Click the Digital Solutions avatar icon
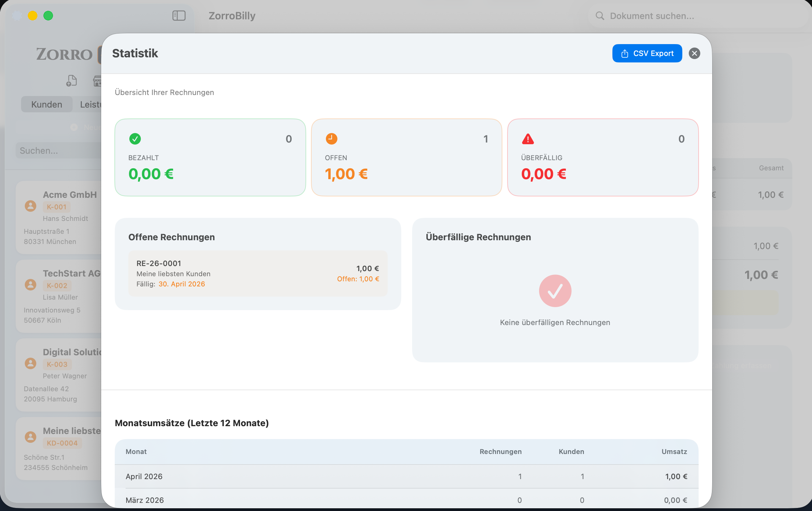This screenshot has height=511, width=812. 31,363
